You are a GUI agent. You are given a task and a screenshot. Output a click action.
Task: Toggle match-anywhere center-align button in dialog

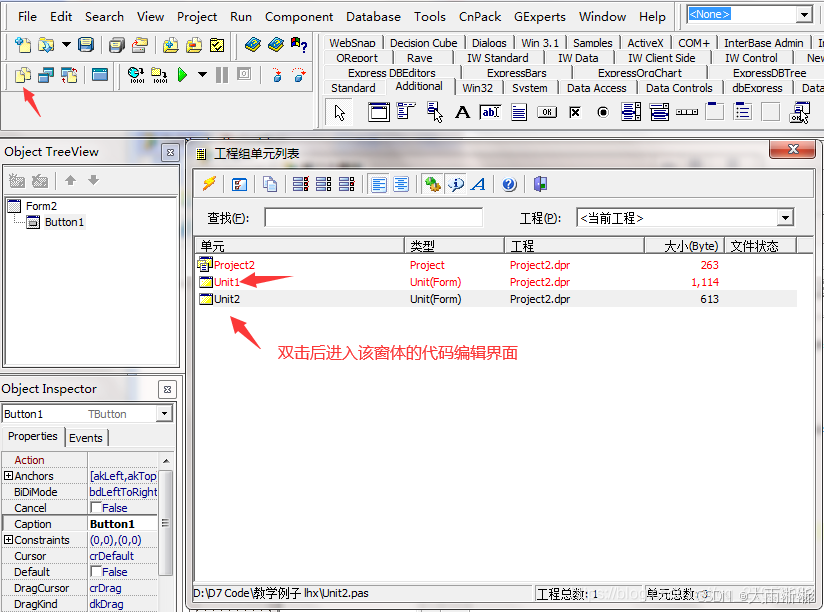tap(401, 184)
